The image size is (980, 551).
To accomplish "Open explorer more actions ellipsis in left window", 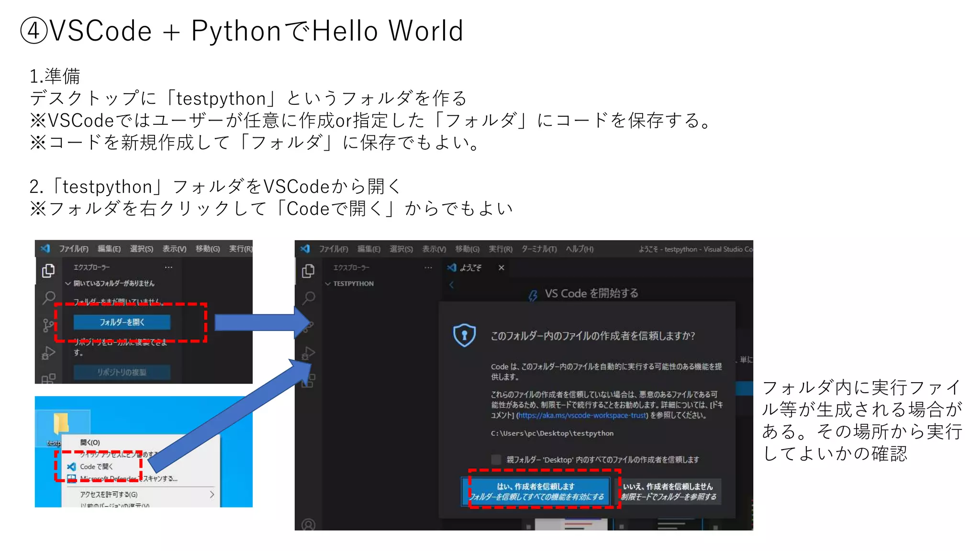I will [x=168, y=267].
